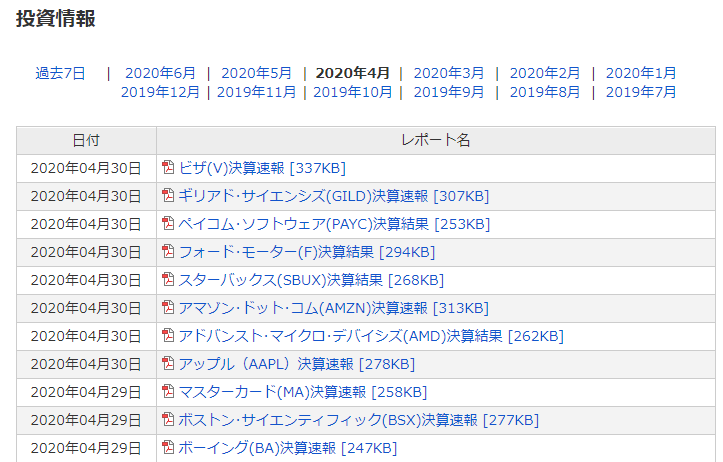Go to 2019年7月 reports
Image resolution: width=723 pixels, height=462 pixels.
pyautogui.click(x=641, y=92)
